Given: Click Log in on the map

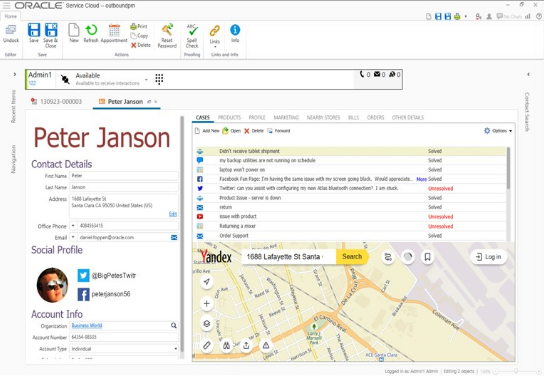Looking at the screenshot, I should tap(488, 257).
